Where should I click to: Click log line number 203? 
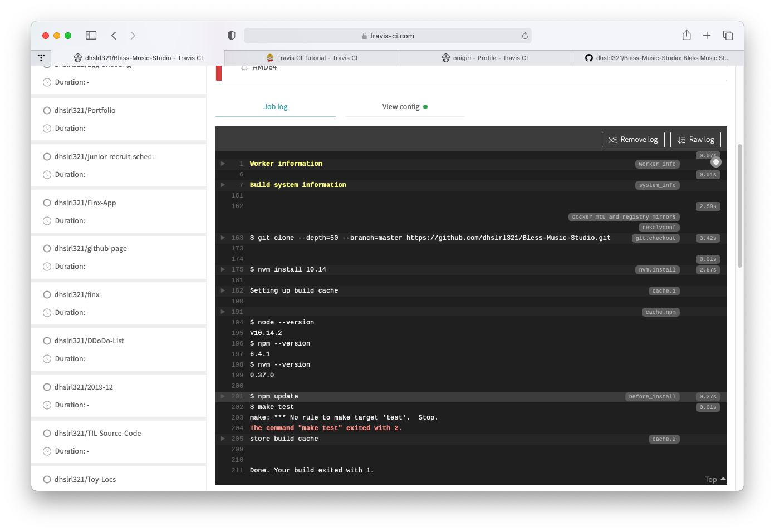pyautogui.click(x=237, y=417)
